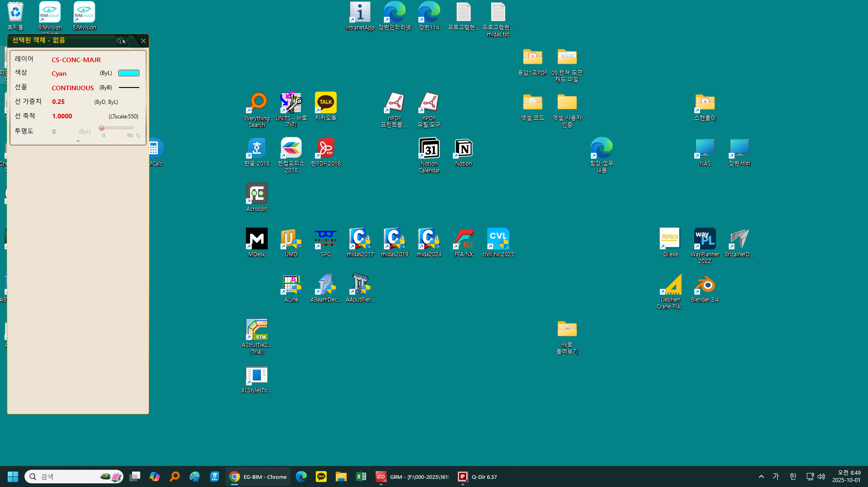
Task: Select the 팀장 업무 내용 shortcut
Action: [602, 156]
